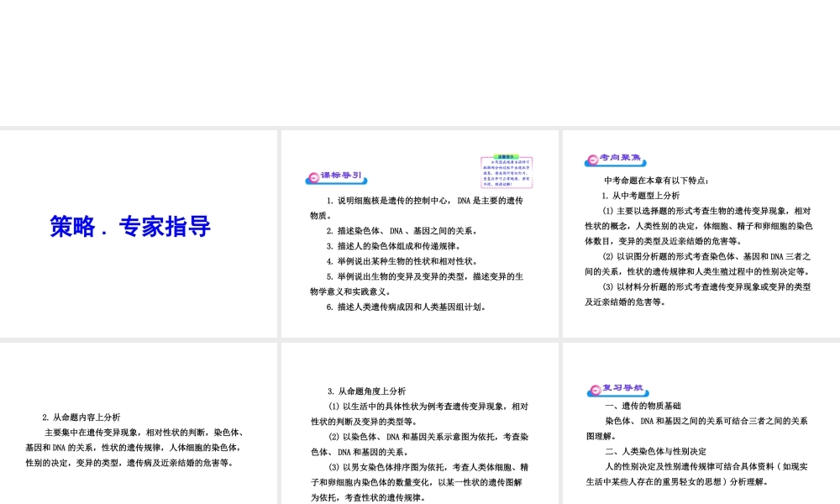Image resolution: width=840 pixels, height=504 pixels.
Task: Click the heading 一、遗传的物质基础
Action: pyautogui.click(x=643, y=406)
